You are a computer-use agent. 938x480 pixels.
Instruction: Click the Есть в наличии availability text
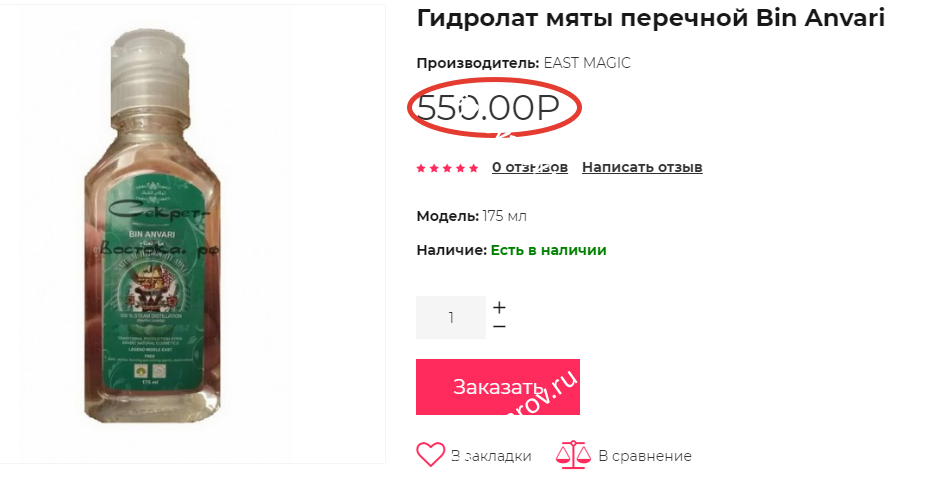[x=549, y=250]
